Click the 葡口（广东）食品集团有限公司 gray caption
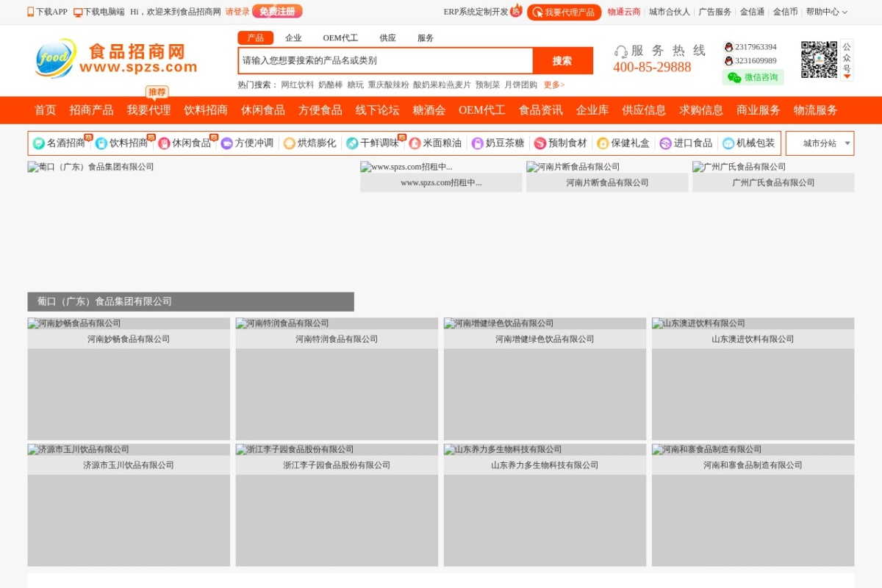Screen dimensions: 882x588 click(191, 302)
